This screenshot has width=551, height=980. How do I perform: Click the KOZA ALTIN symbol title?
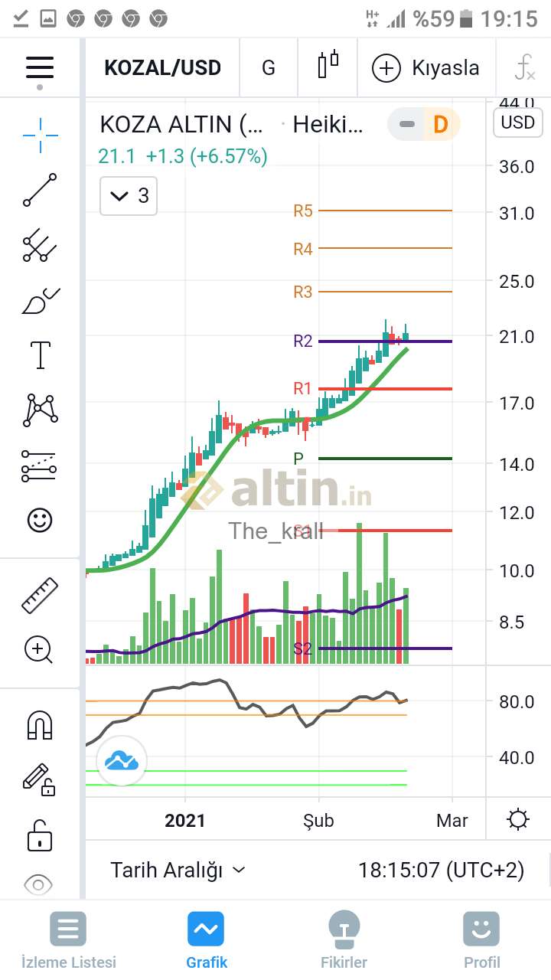pyautogui.click(x=181, y=124)
